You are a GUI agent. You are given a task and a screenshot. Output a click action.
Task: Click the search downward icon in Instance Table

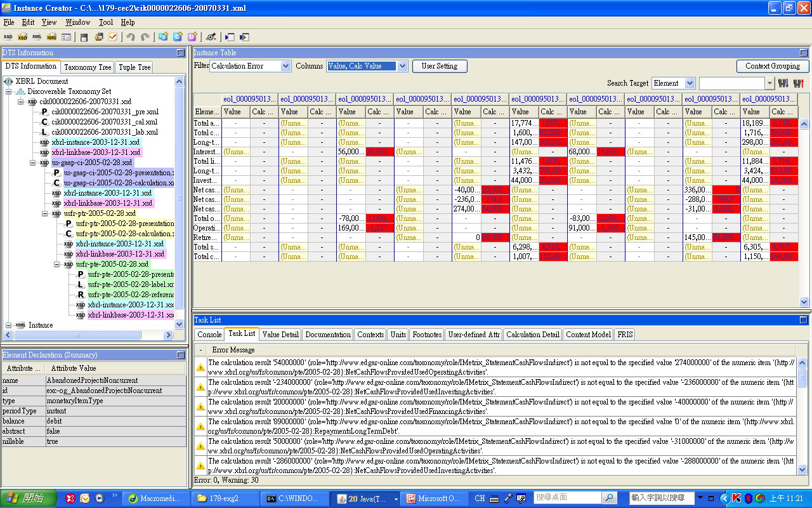click(x=783, y=83)
